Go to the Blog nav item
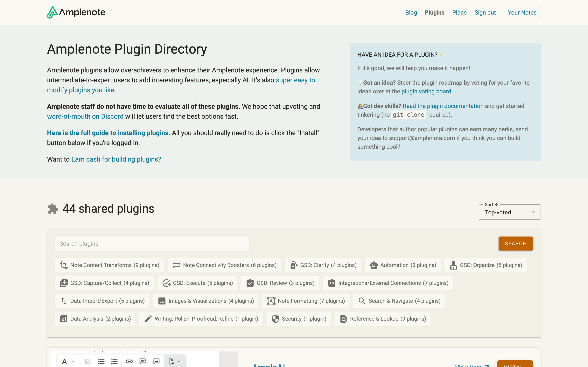The image size is (588, 367). click(411, 13)
